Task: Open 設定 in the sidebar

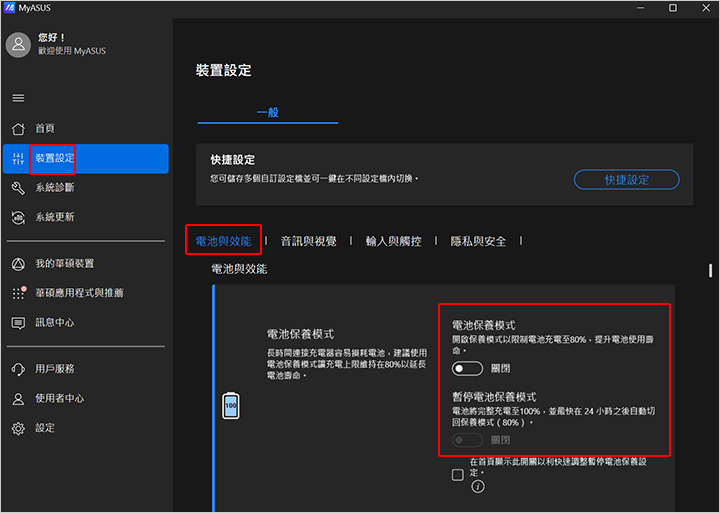Action: [86, 428]
